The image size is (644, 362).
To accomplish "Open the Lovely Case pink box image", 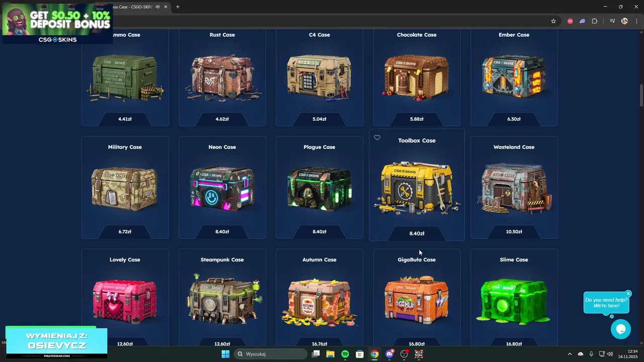I will (125, 302).
